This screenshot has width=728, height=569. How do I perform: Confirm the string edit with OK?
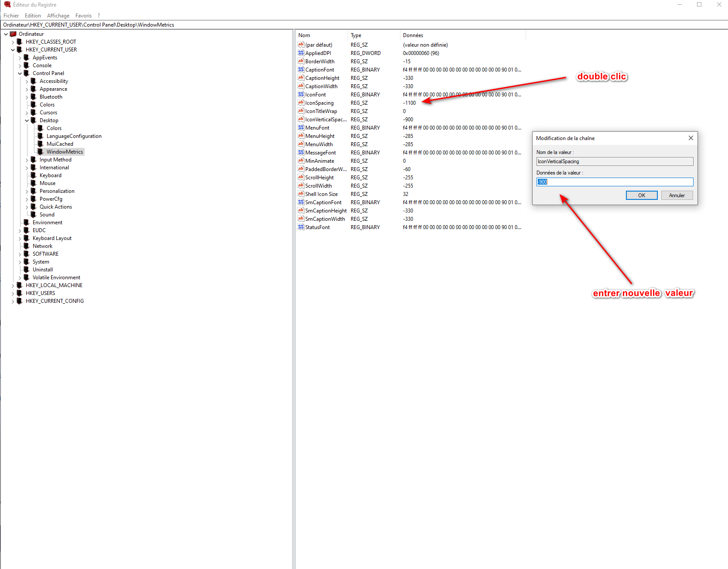(x=641, y=195)
